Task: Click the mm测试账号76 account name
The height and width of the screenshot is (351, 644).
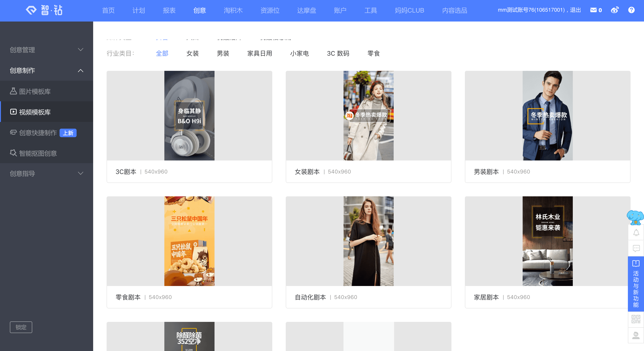Action: pyautogui.click(x=531, y=10)
